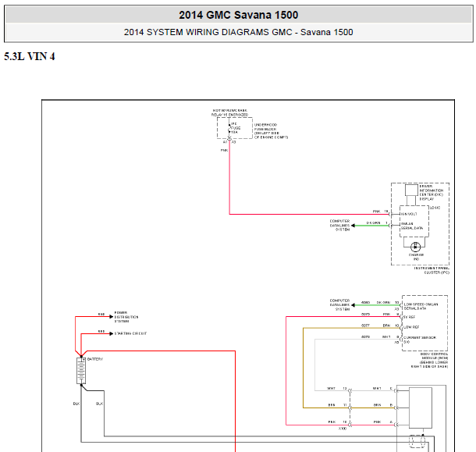Click the "UNDERHOOD FUSE BLOCK" label
The height and width of the screenshot is (452, 476).
tap(271, 131)
